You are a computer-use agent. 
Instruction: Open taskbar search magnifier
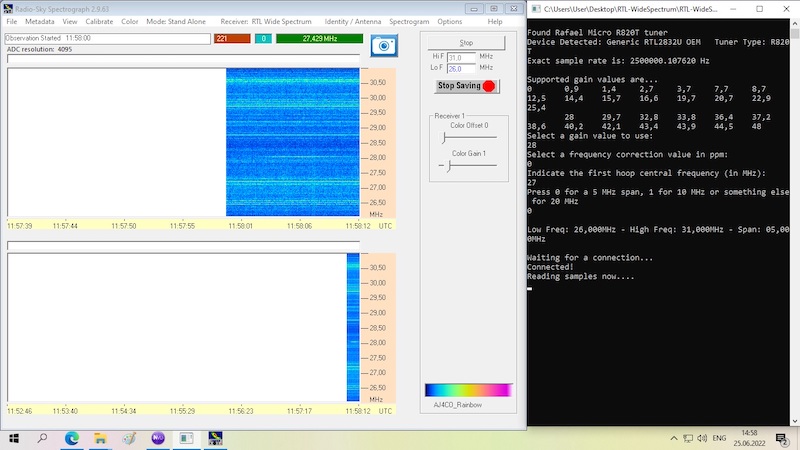click(44, 438)
